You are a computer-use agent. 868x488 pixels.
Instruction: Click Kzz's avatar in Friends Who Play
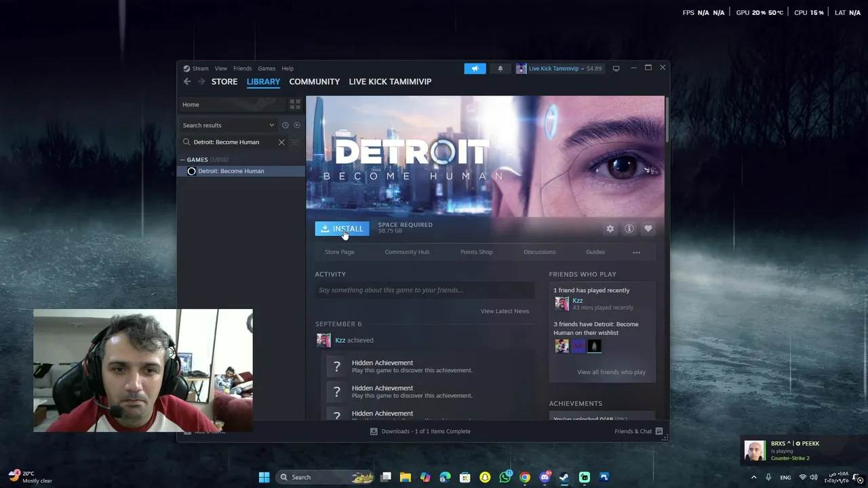[561, 304]
